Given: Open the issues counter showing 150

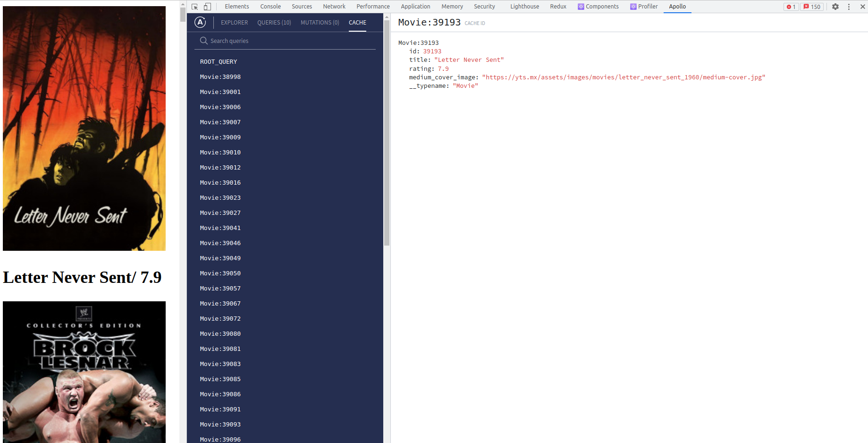Looking at the screenshot, I should point(812,7).
